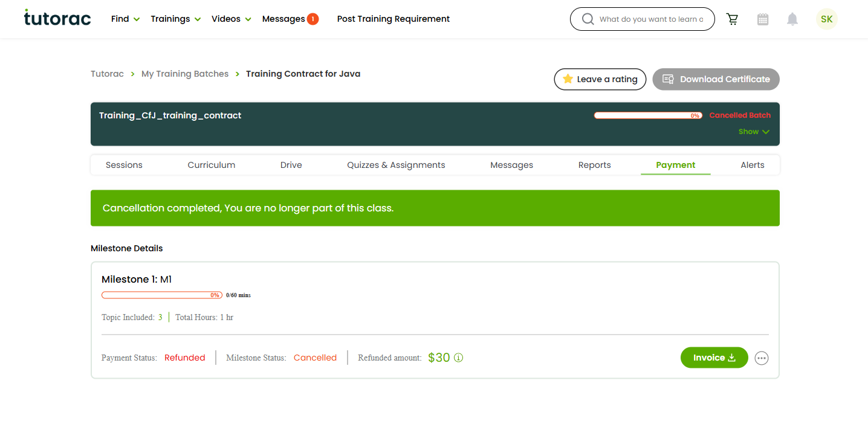
Task: Expand the Videos dropdown menu
Action: 232,19
